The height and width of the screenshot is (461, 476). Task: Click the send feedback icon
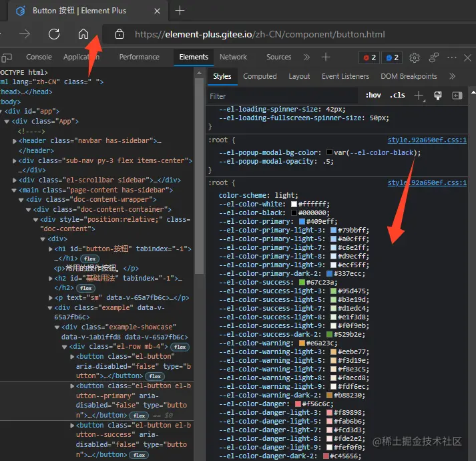[434, 57]
